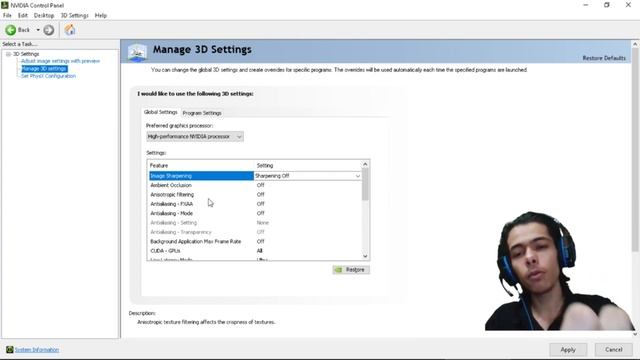Select the Ambient Occlusion row
Image resolution: width=640 pixels, height=360 pixels.
[255, 185]
